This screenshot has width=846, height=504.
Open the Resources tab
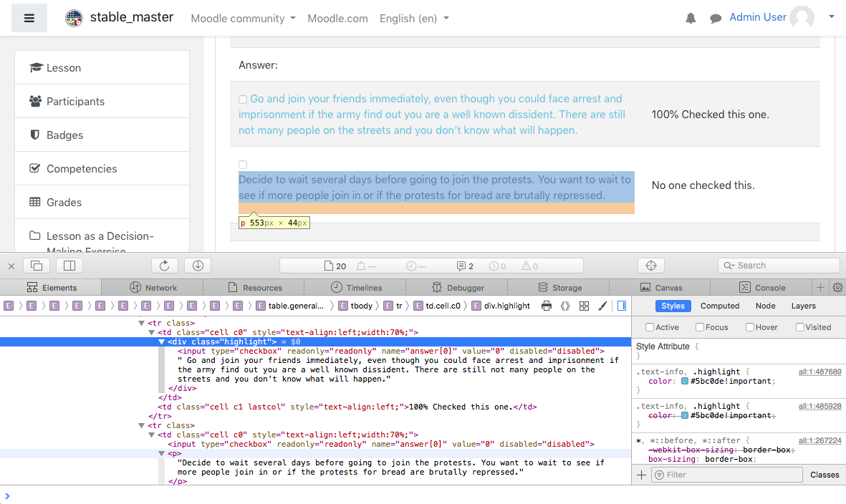254,287
